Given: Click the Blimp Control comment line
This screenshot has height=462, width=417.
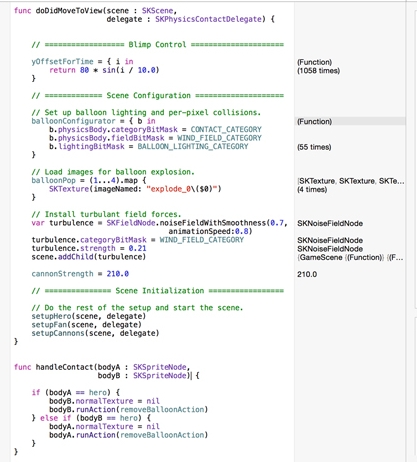Looking at the screenshot, I should point(157,45).
